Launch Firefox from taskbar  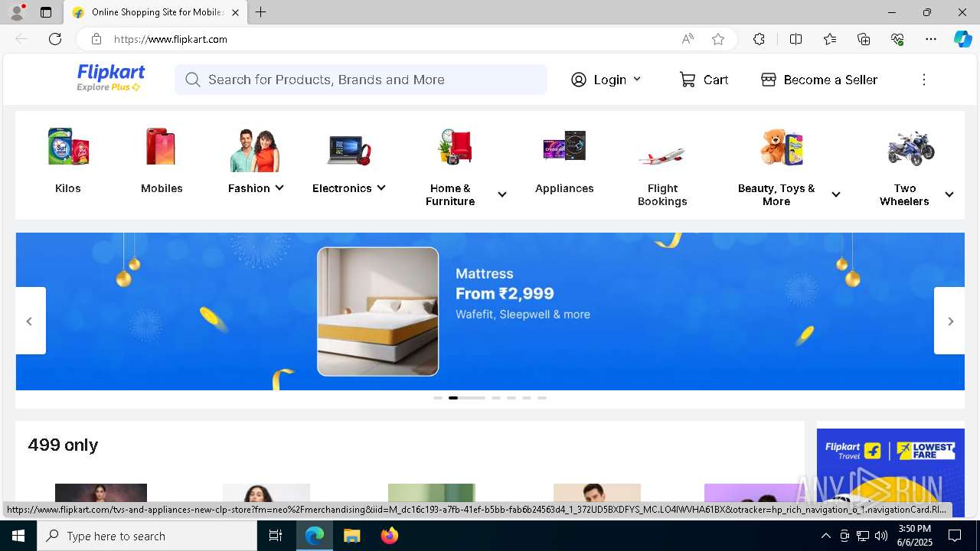[389, 536]
